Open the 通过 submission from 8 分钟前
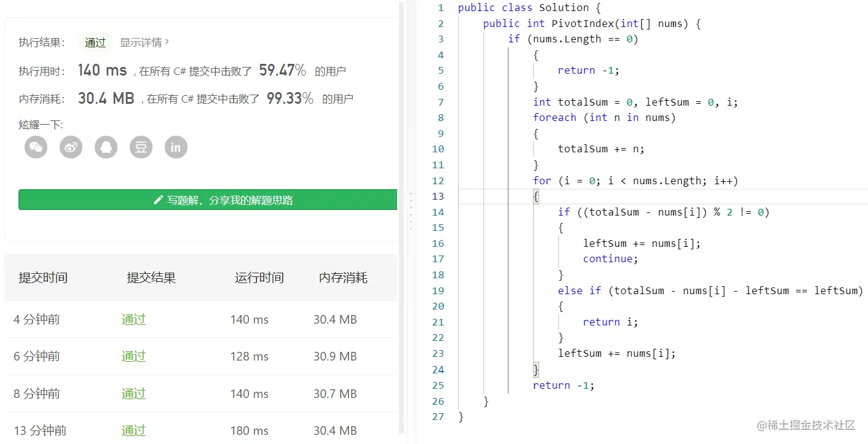868x444 pixels. click(x=133, y=394)
